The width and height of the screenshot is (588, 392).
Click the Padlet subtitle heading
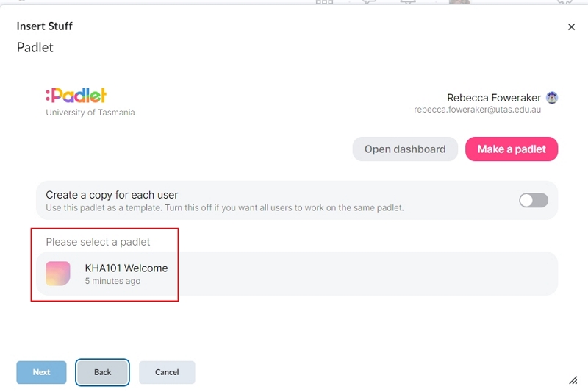[35, 47]
